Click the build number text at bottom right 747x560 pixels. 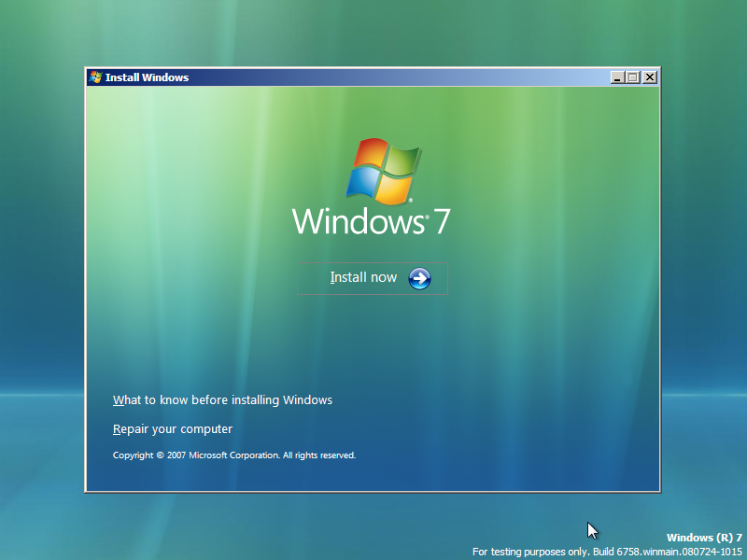coord(607,551)
